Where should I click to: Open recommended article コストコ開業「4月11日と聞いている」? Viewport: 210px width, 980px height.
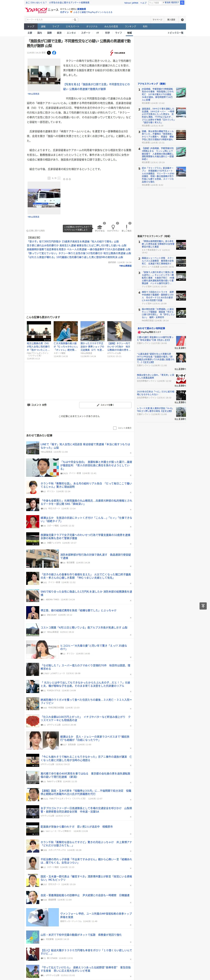(84, 627)
